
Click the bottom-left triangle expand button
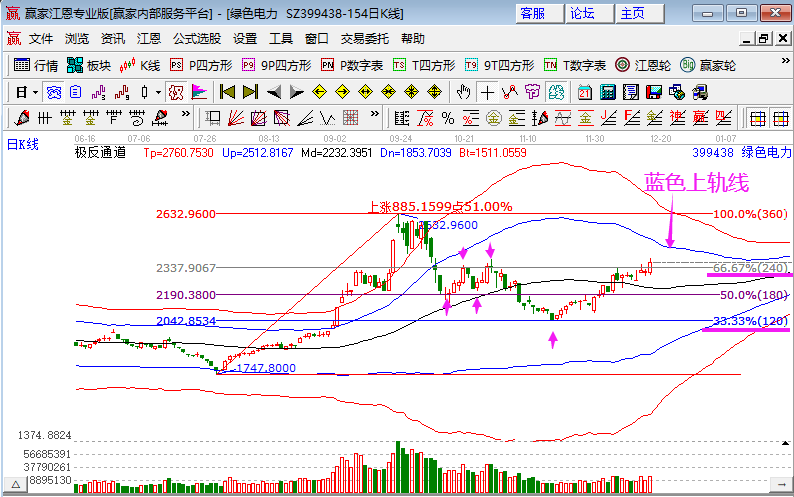click(x=16, y=485)
